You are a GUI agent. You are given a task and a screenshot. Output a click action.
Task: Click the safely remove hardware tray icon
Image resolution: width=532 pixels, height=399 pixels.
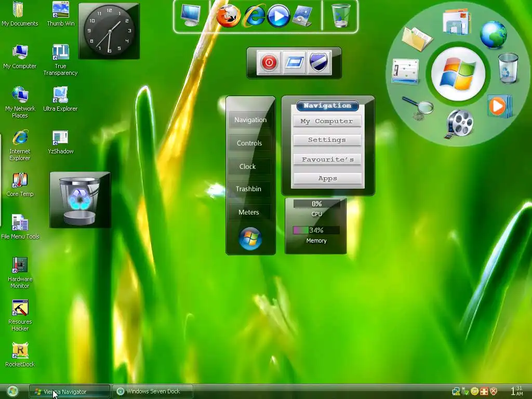tap(465, 392)
